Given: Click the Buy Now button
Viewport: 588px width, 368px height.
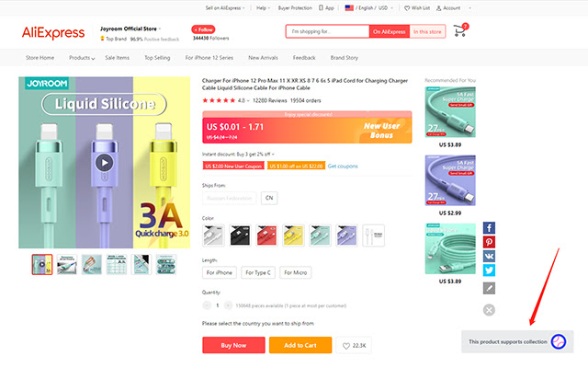Looking at the screenshot, I should (233, 345).
